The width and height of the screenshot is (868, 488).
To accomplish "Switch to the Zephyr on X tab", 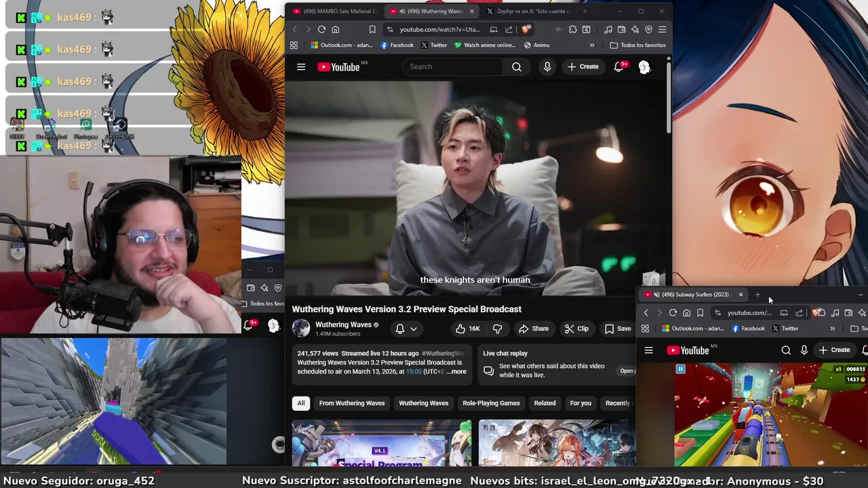I will tap(528, 12).
